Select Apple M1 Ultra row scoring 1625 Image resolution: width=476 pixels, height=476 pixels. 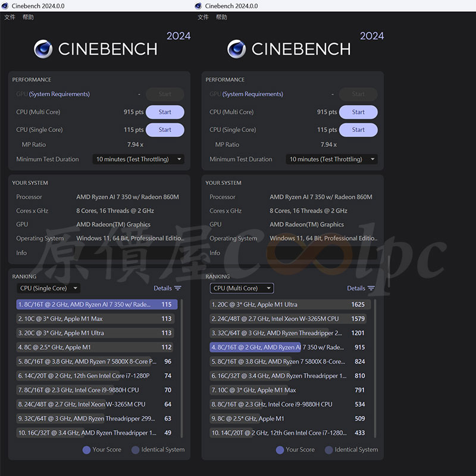[290, 305]
